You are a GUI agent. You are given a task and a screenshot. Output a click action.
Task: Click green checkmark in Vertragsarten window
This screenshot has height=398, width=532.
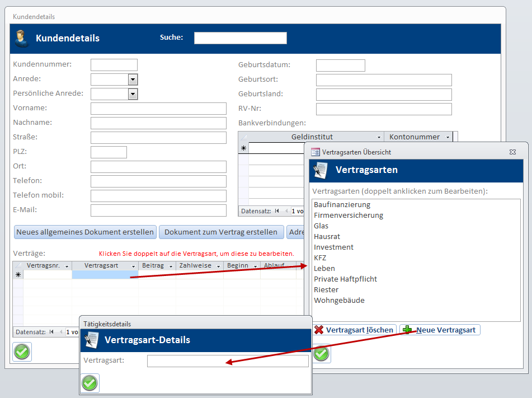tap(321, 354)
